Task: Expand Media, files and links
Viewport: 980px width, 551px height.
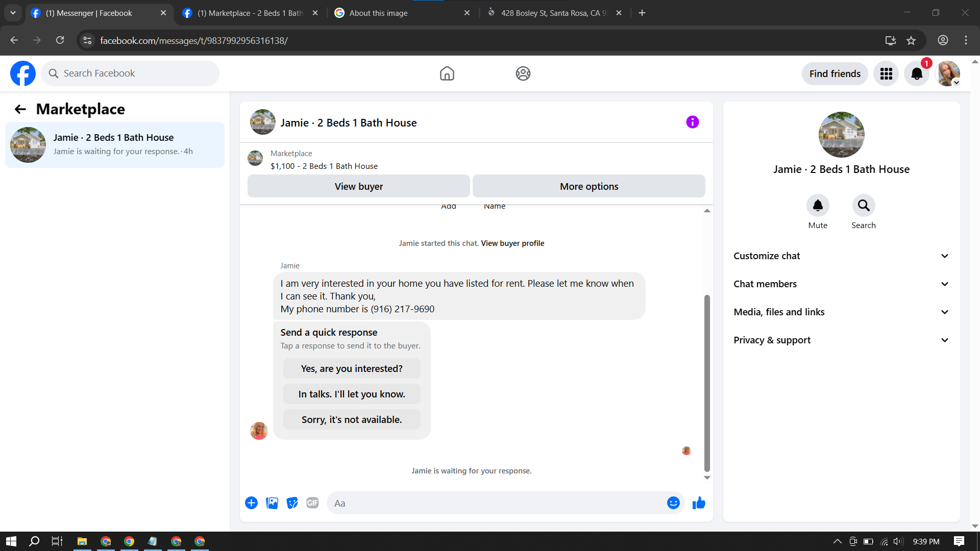Action: [x=841, y=312]
